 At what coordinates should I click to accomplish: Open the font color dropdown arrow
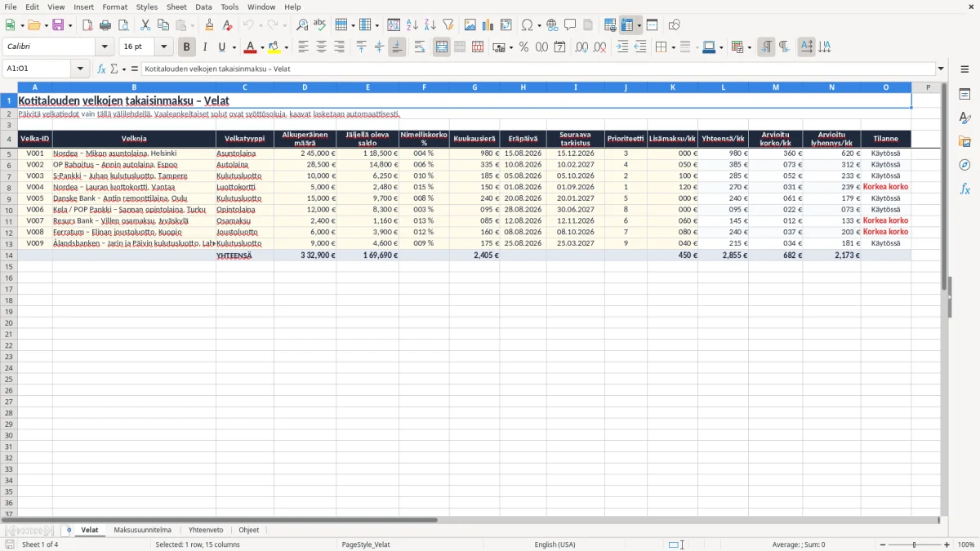pyautogui.click(x=261, y=47)
